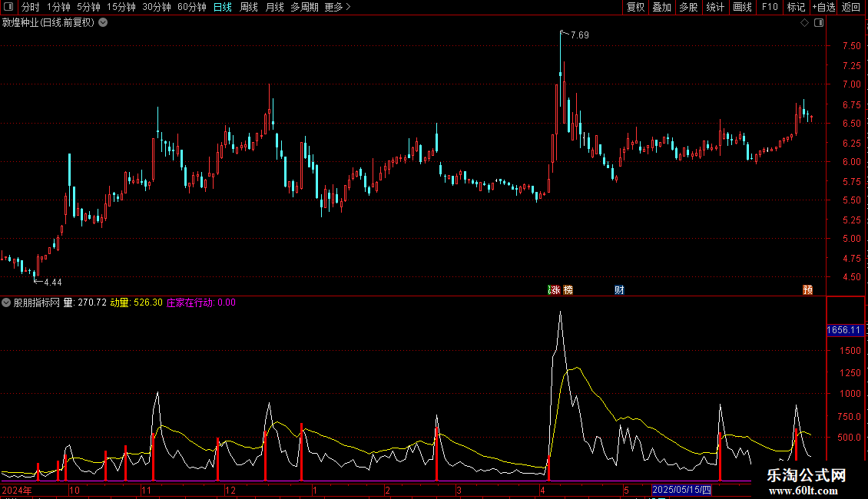Image resolution: width=868 pixels, height=499 pixels.
Task: Click the 庄家在行动: 0.00 label
Action: coord(201,302)
